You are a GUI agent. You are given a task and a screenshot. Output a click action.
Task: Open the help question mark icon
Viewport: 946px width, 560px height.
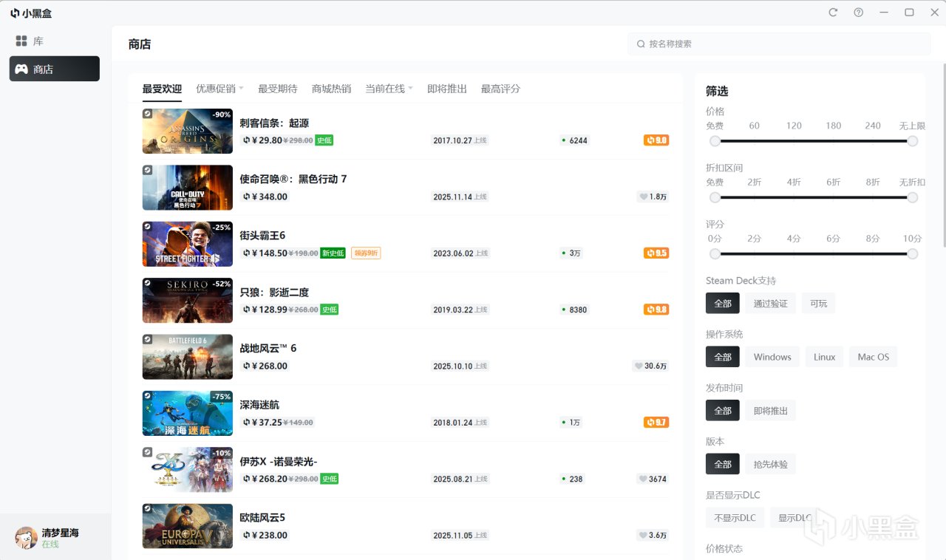tap(858, 13)
